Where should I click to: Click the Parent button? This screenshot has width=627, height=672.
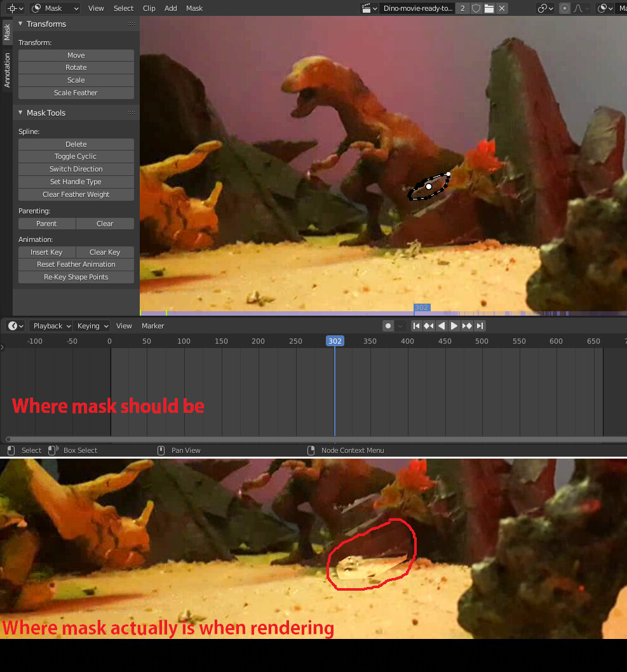pos(47,224)
